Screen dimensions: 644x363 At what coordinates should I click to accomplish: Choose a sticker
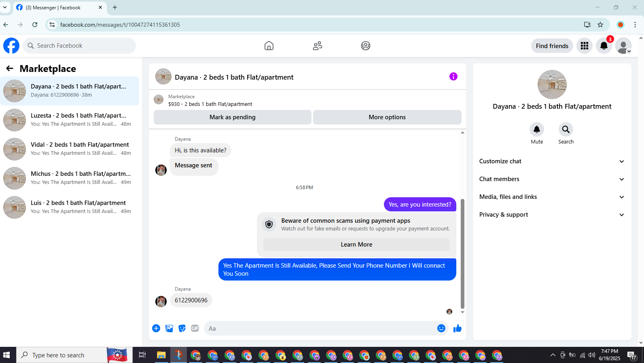click(x=182, y=328)
